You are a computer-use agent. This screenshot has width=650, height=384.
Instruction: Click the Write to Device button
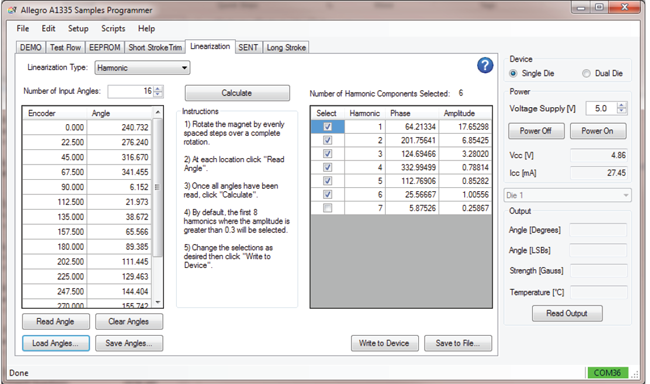pyautogui.click(x=384, y=343)
